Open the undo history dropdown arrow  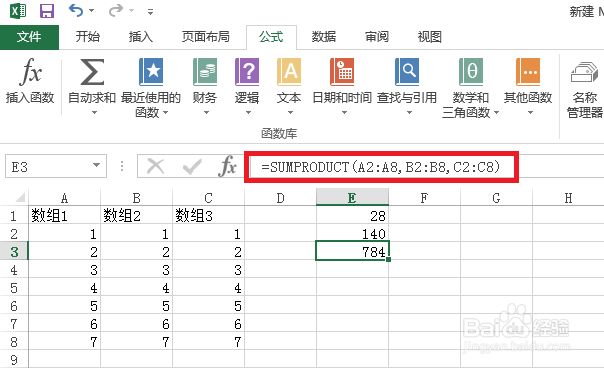92,11
